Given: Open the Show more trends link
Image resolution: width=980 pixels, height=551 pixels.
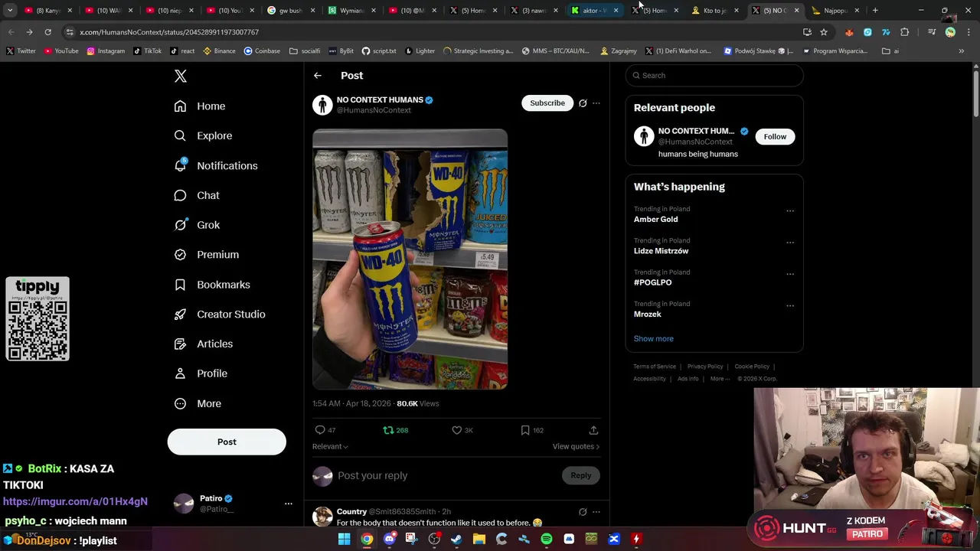Looking at the screenshot, I should pyautogui.click(x=654, y=338).
